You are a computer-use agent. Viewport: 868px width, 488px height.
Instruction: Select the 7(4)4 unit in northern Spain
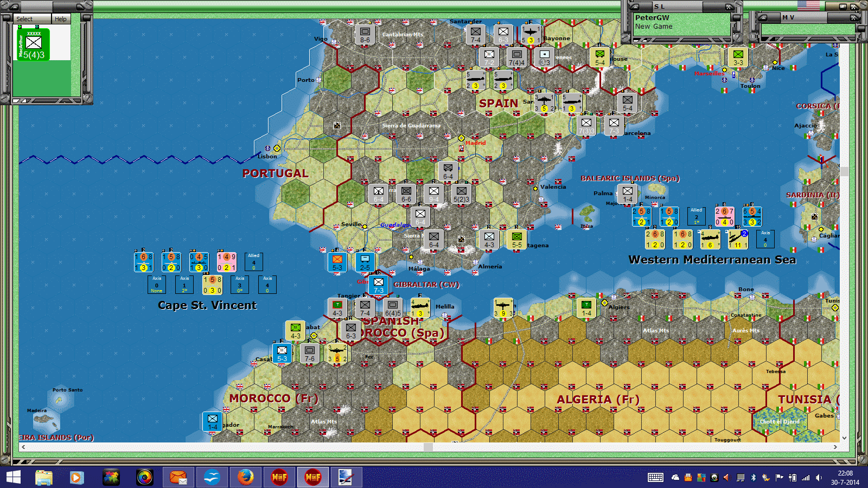(x=516, y=57)
